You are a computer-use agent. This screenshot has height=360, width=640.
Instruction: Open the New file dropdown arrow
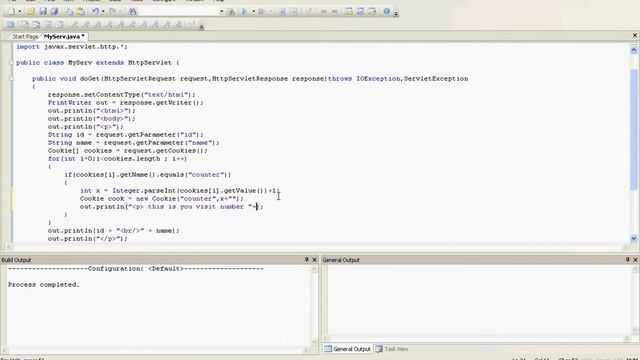[x=19, y=11]
